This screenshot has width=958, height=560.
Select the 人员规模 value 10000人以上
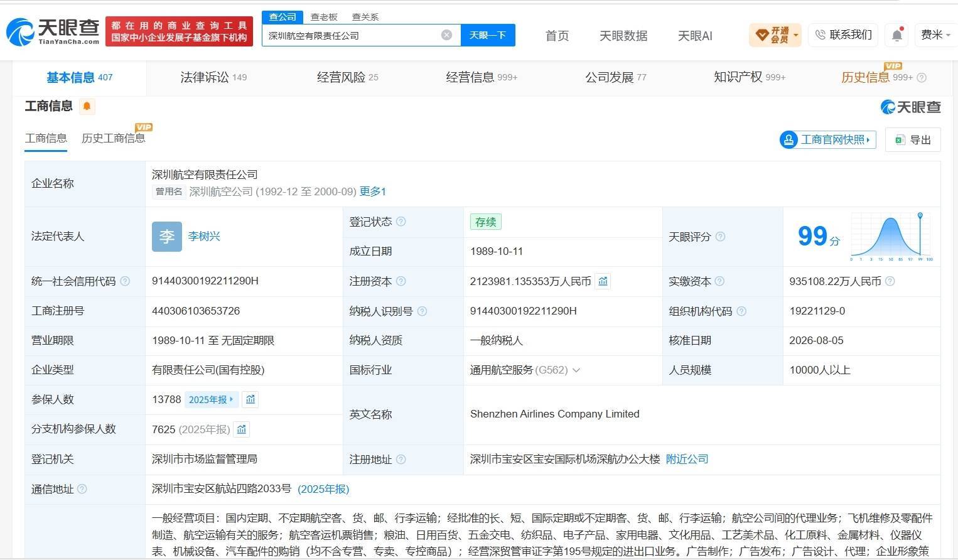pyautogui.click(x=820, y=370)
